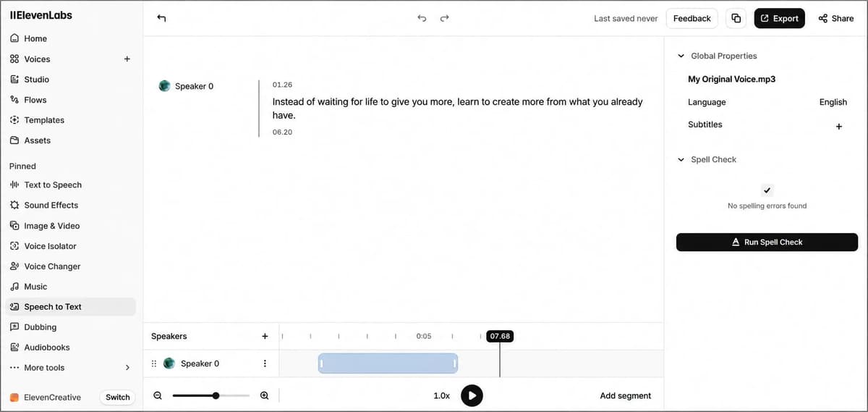The width and height of the screenshot is (868, 412).
Task: Select Speech to Text tool
Action: click(x=70, y=306)
